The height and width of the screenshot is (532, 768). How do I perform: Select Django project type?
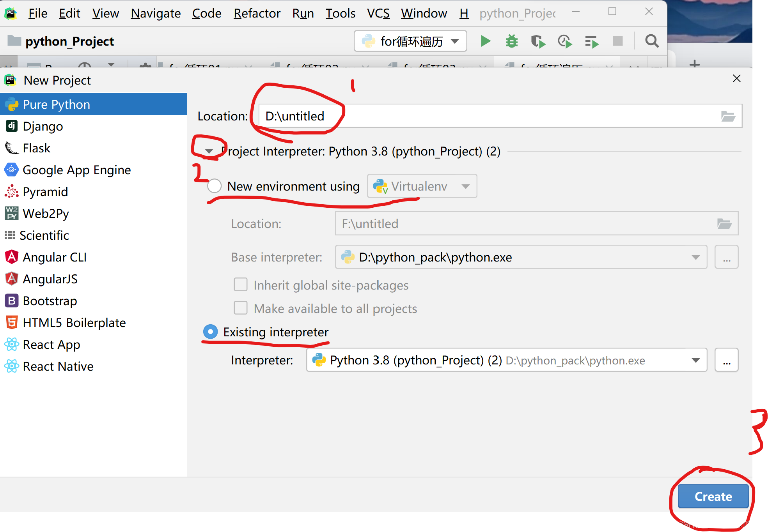click(x=94, y=126)
